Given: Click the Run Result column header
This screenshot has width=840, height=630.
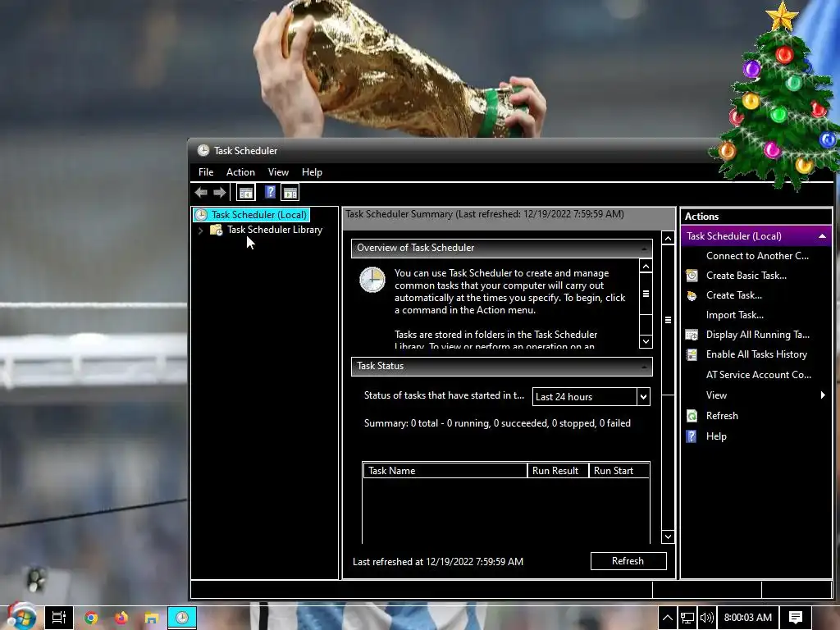Looking at the screenshot, I should (x=558, y=471).
